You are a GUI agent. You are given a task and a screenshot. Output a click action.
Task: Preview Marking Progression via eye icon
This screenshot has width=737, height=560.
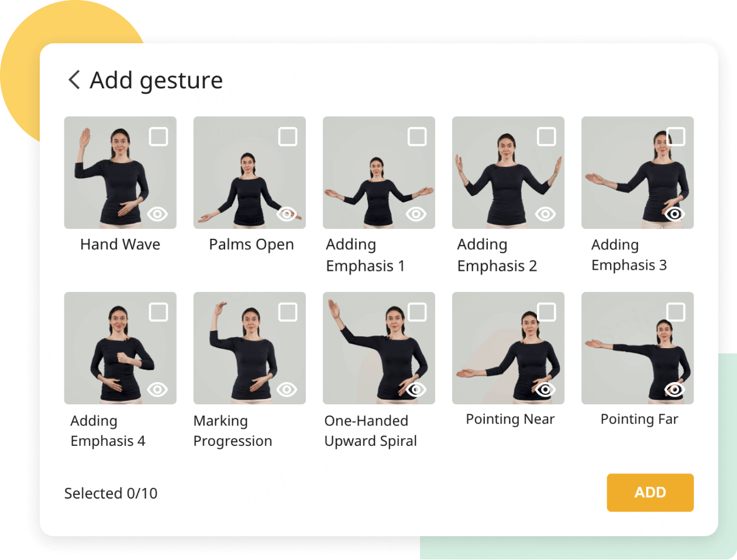[287, 390]
